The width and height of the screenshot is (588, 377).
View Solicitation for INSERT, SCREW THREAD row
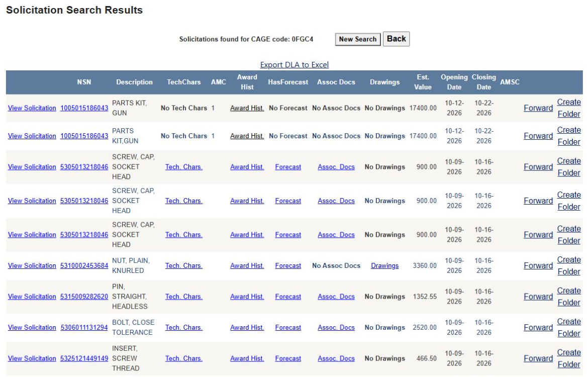coord(32,358)
